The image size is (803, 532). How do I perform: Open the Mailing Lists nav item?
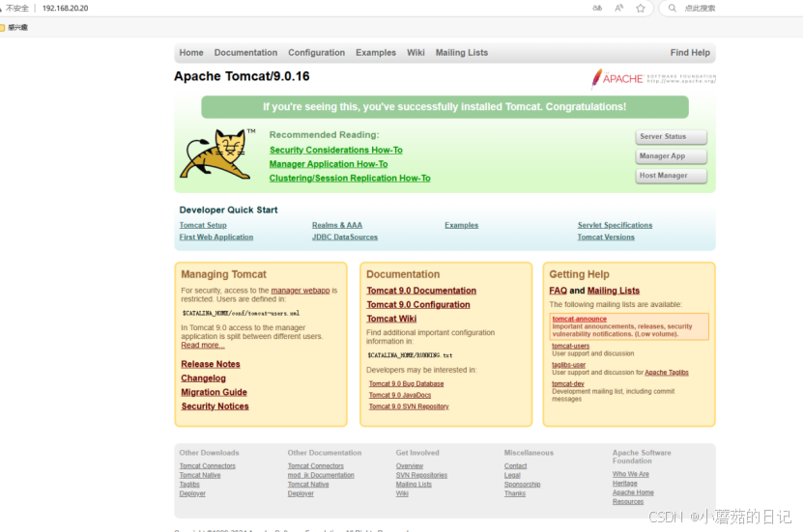[462, 53]
